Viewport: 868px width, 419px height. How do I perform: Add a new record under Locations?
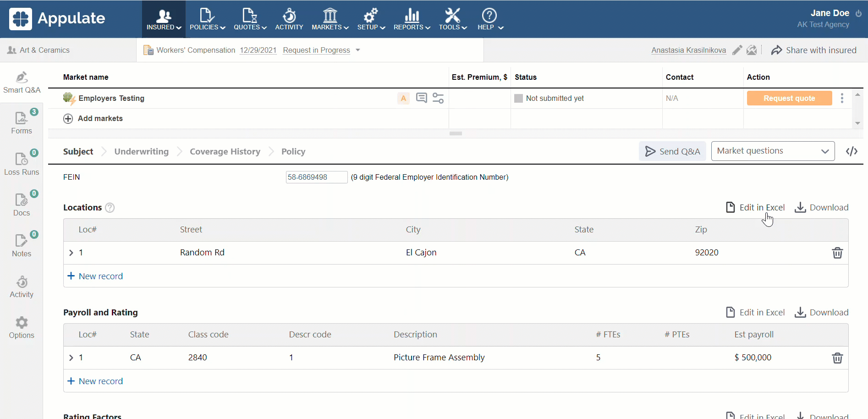pyautogui.click(x=95, y=276)
